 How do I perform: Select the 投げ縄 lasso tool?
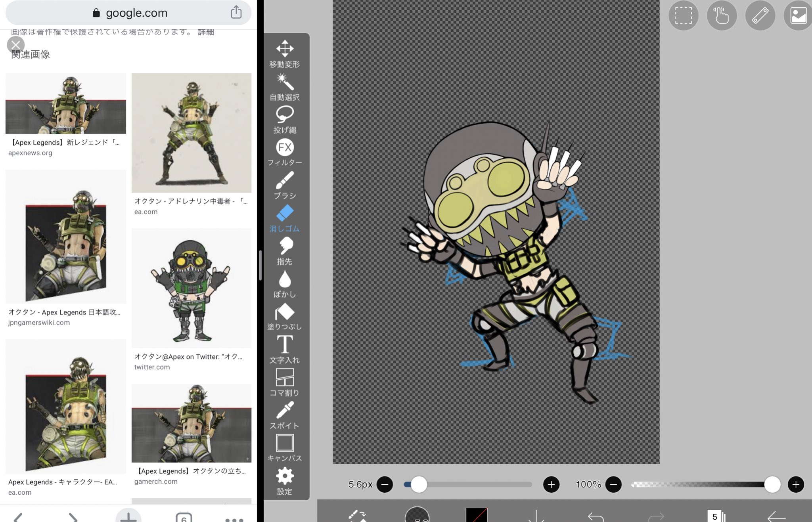point(285,120)
